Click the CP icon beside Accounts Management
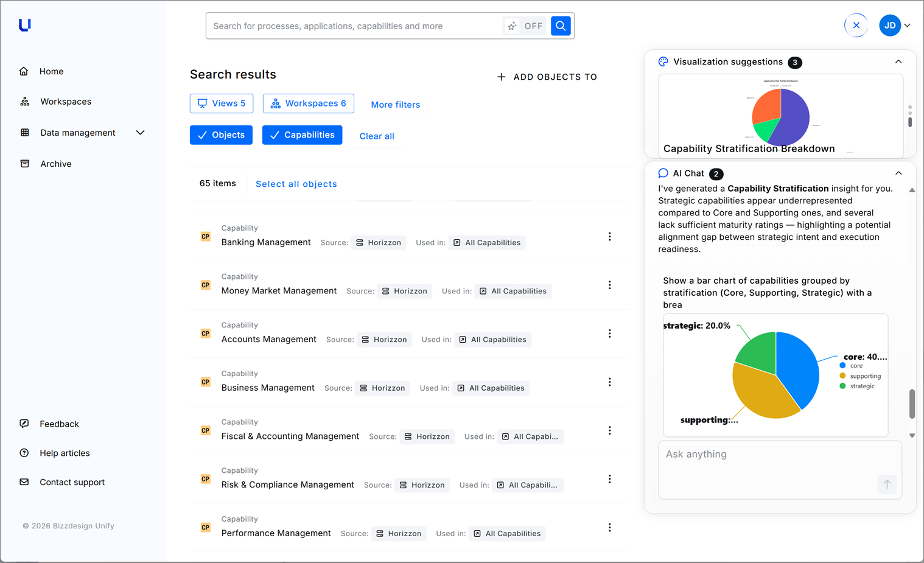Screen dimensions: 924x563 coord(206,334)
